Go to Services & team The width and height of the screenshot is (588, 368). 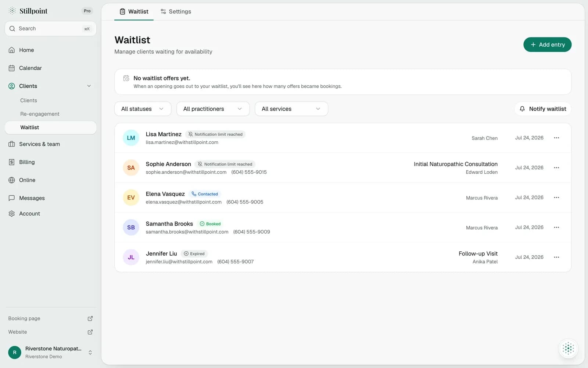click(50, 144)
